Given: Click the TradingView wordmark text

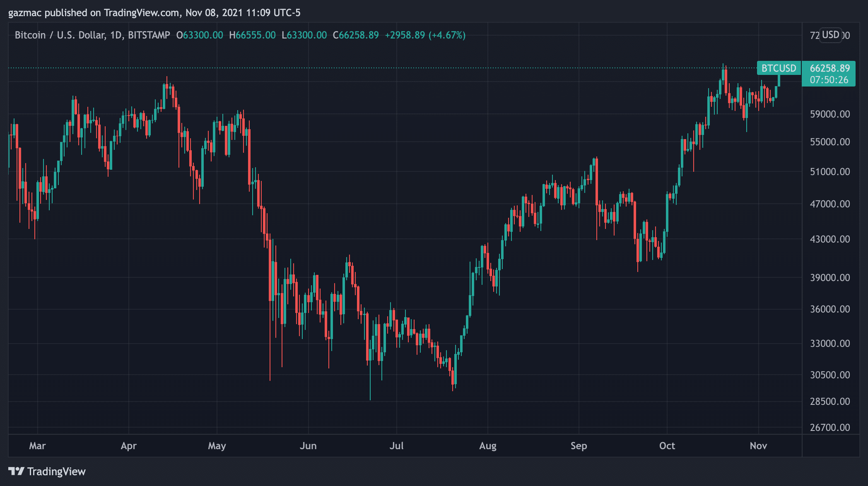Looking at the screenshot, I should coord(56,472).
